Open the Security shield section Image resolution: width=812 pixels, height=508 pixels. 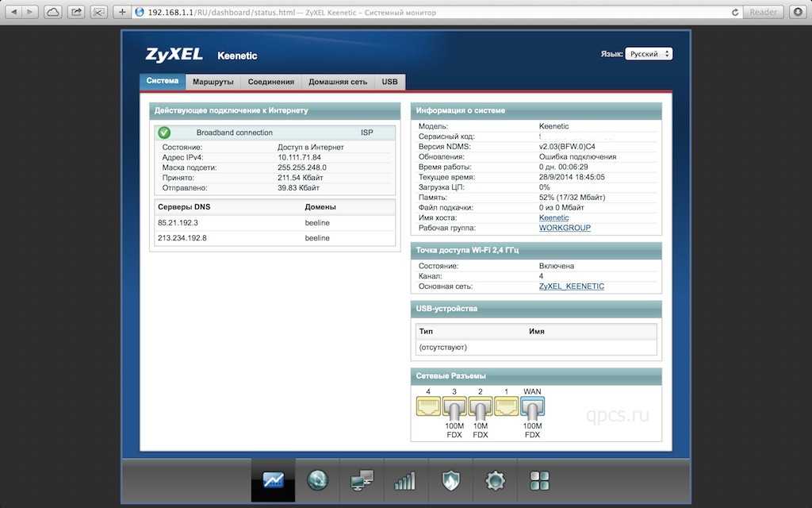click(450, 480)
